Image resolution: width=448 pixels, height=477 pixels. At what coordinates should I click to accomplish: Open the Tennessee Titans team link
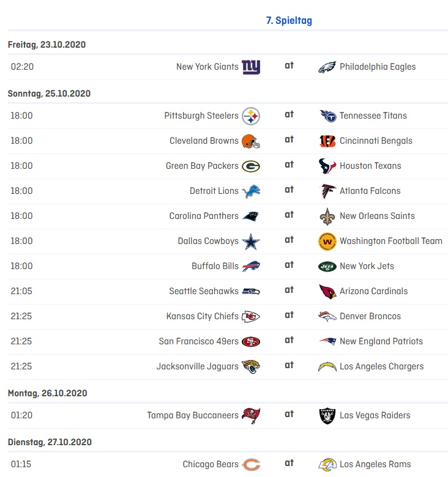click(x=373, y=116)
